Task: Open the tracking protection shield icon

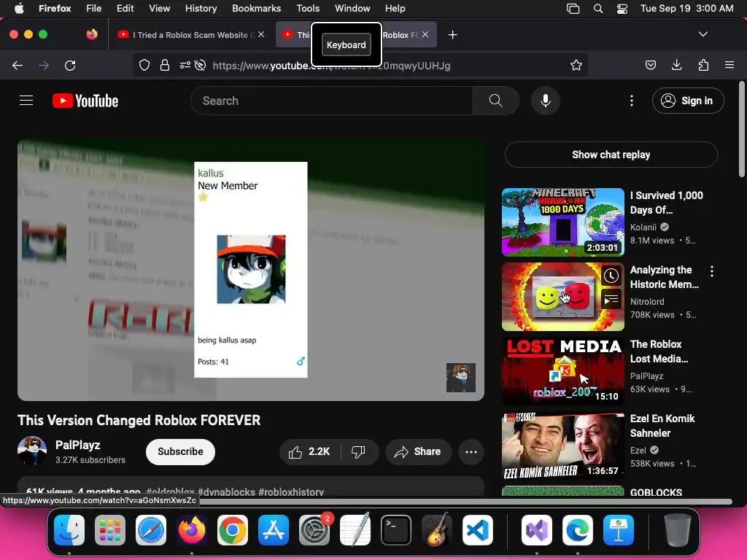Action: pyautogui.click(x=144, y=65)
